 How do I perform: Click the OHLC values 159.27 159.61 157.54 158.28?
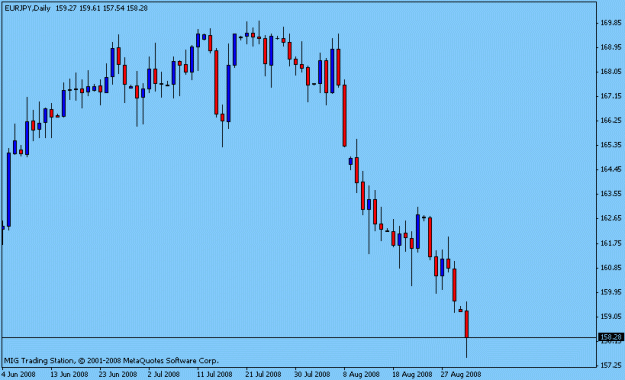click(x=101, y=8)
